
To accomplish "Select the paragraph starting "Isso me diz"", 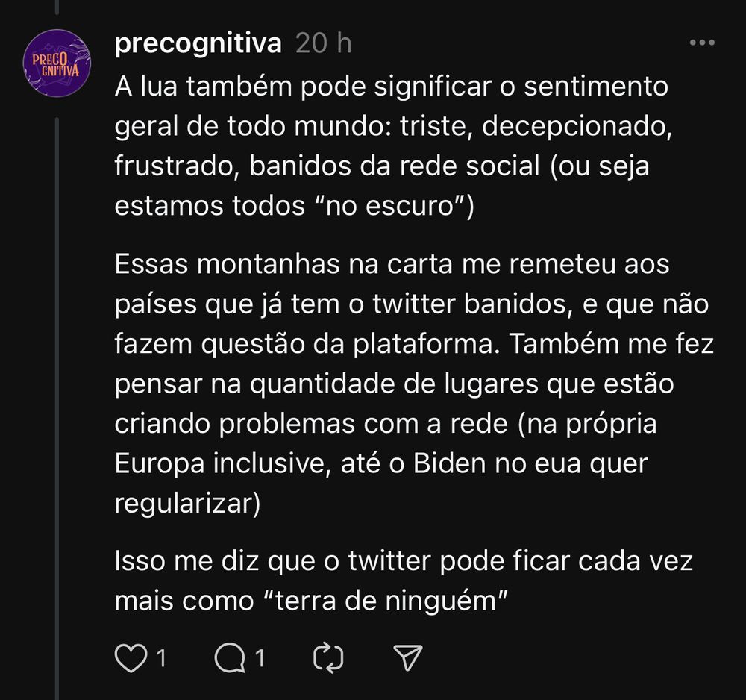I will (x=404, y=581).
